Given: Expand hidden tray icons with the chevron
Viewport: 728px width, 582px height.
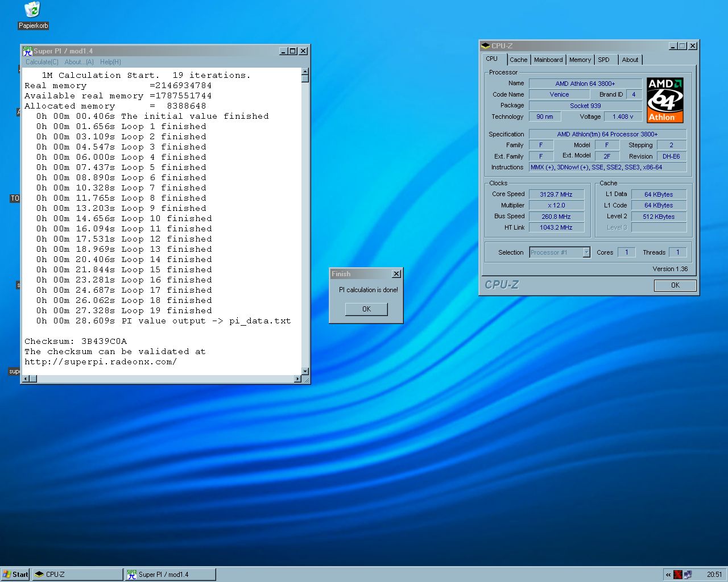Looking at the screenshot, I should tap(668, 575).
